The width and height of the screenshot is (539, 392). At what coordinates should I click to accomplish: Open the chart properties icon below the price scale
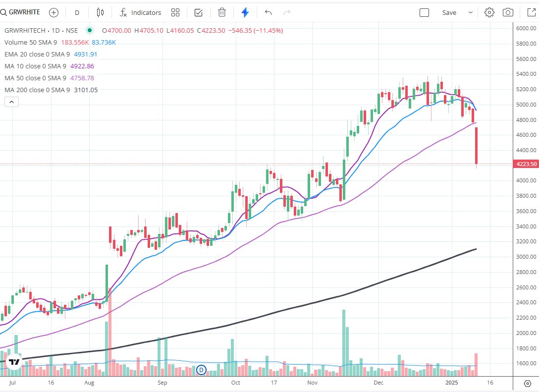[527, 383]
